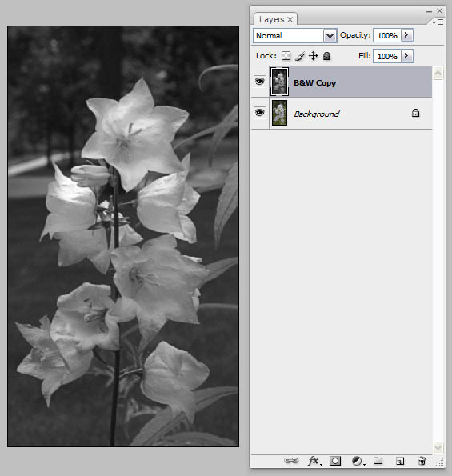The width and height of the screenshot is (452, 476).
Task: Lock image pixels with brush icon
Action: coord(300,56)
